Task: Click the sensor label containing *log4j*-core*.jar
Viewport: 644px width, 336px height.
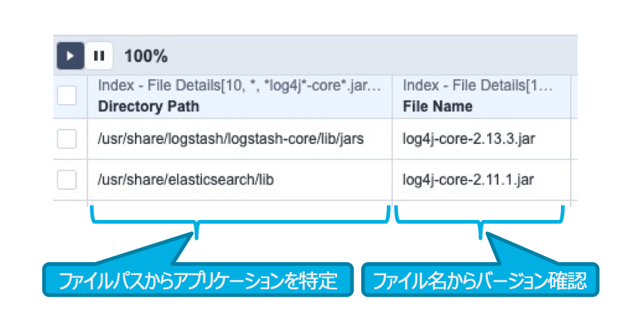Action: 240,85
